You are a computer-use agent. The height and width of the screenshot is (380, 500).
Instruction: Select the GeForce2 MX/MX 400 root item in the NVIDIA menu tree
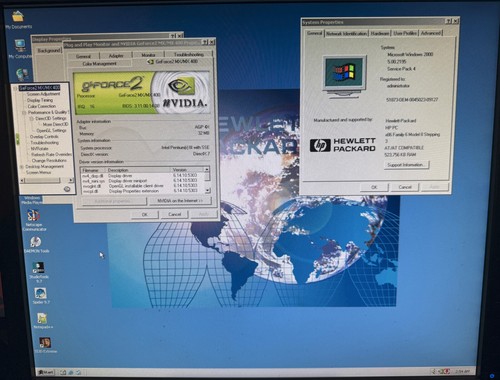pyautogui.click(x=39, y=88)
